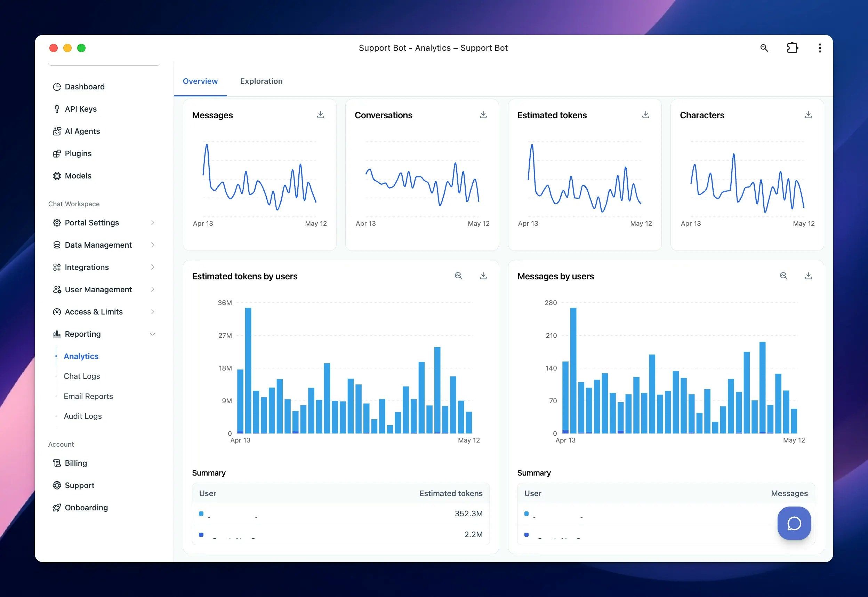The image size is (868, 597).
Task: Open Chat Logs under Reporting
Action: 82,376
